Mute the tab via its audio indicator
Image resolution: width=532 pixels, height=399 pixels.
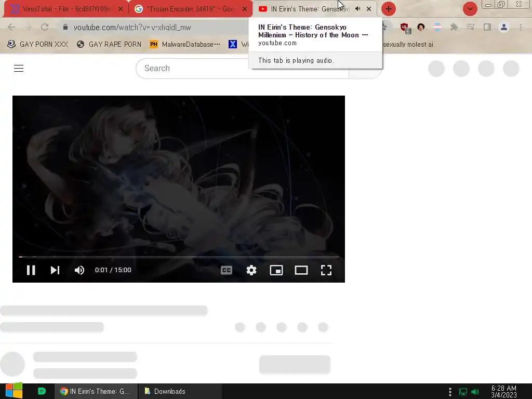pos(357,9)
